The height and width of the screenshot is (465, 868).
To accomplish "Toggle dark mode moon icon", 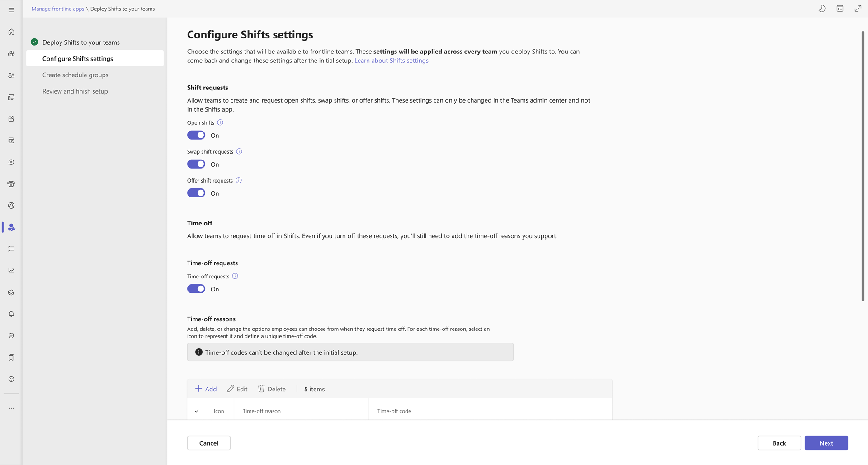I will coord(822,9).
